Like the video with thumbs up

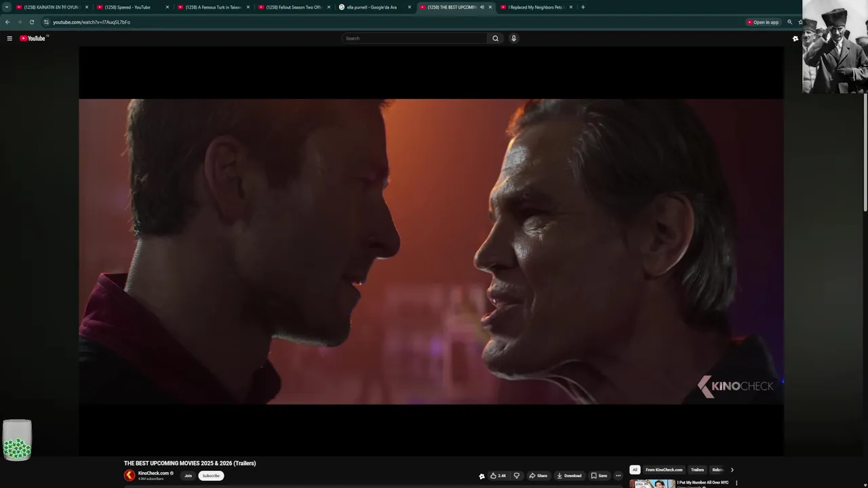pyautogui.click(x=498, y=476)
